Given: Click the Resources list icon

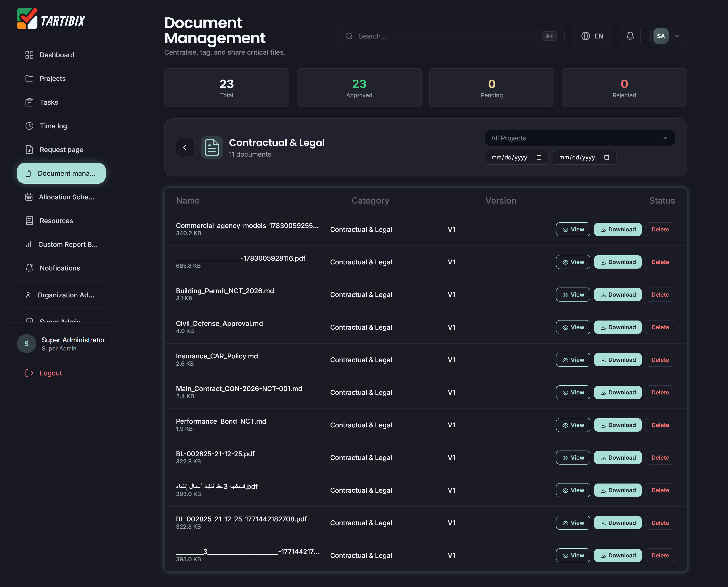Looking at the screenshot, I should tap(29, 220).
